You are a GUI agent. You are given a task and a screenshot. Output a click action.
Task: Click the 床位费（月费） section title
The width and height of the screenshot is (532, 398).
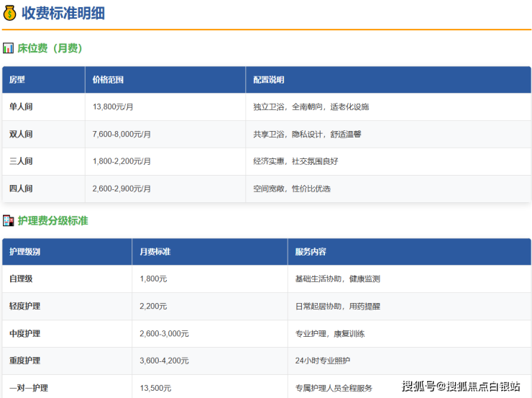(x=50, y=48)
